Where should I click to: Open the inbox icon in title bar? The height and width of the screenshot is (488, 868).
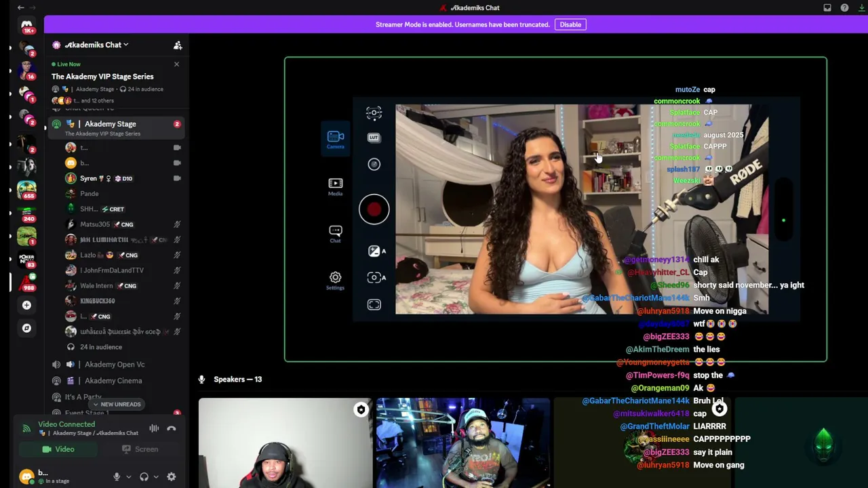pos(827,7)
